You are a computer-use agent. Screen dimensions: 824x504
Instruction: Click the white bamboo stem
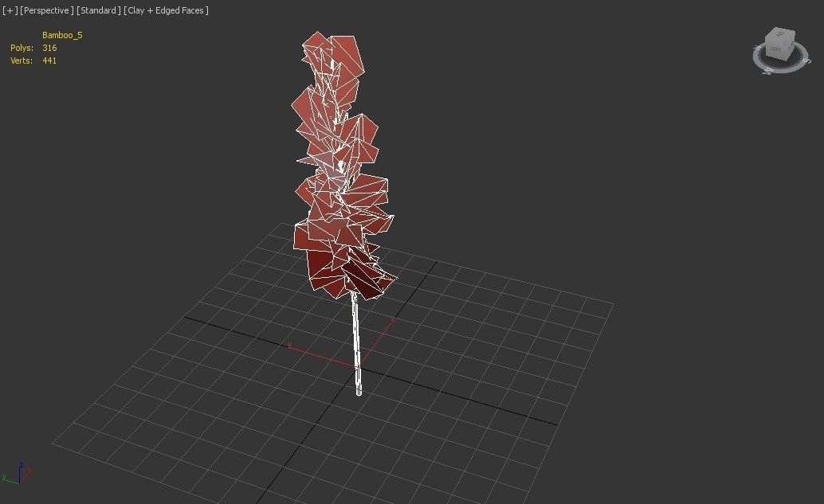(356, 344)
